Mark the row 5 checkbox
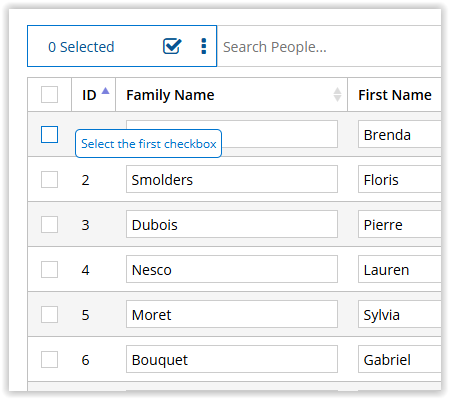Screen dimensions: 449x399 49,314
